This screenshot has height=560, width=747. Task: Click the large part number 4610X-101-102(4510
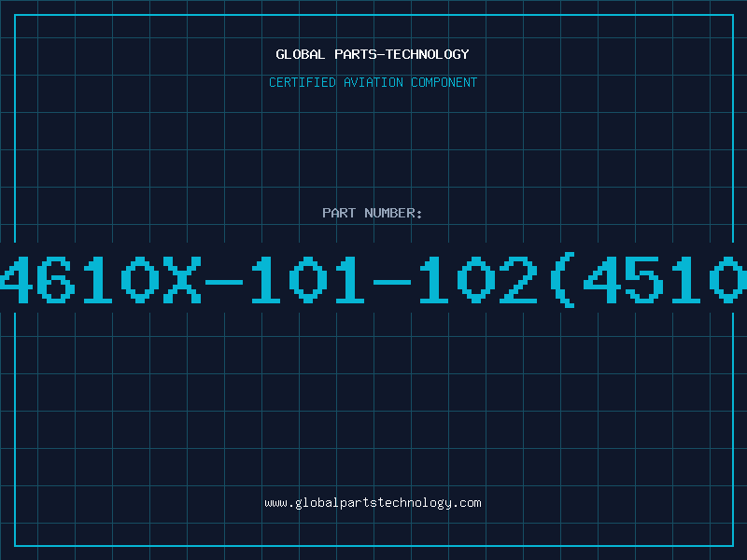coord(373,280)
